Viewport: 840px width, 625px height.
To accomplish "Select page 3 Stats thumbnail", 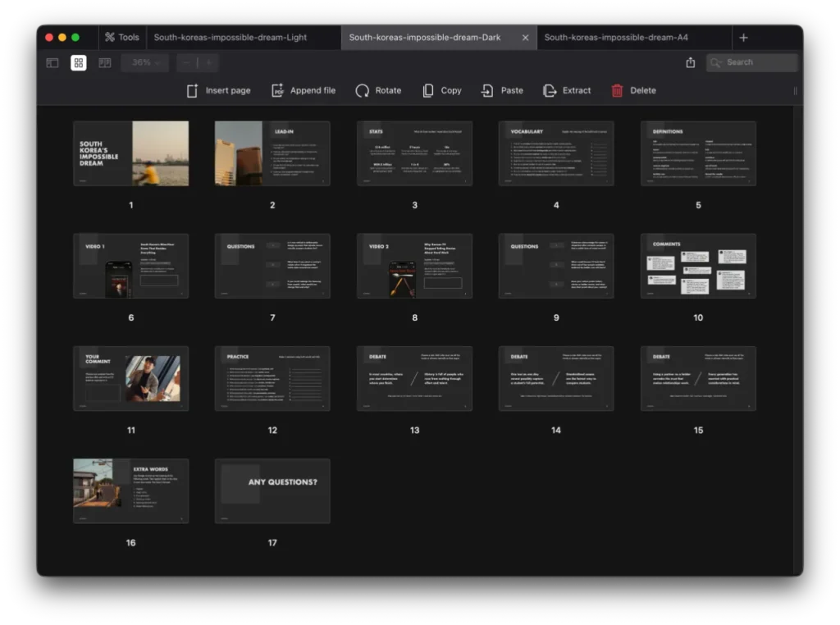I will coord(414,153).
